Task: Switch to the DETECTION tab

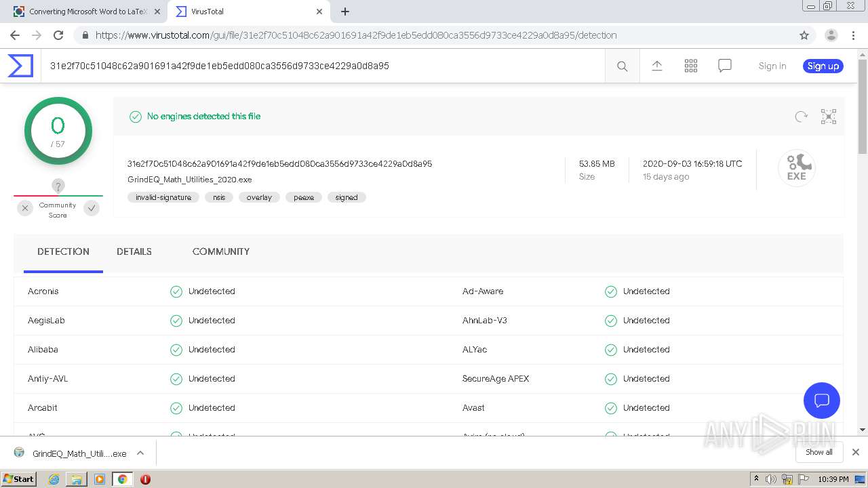Action: [x=63, y=251]
